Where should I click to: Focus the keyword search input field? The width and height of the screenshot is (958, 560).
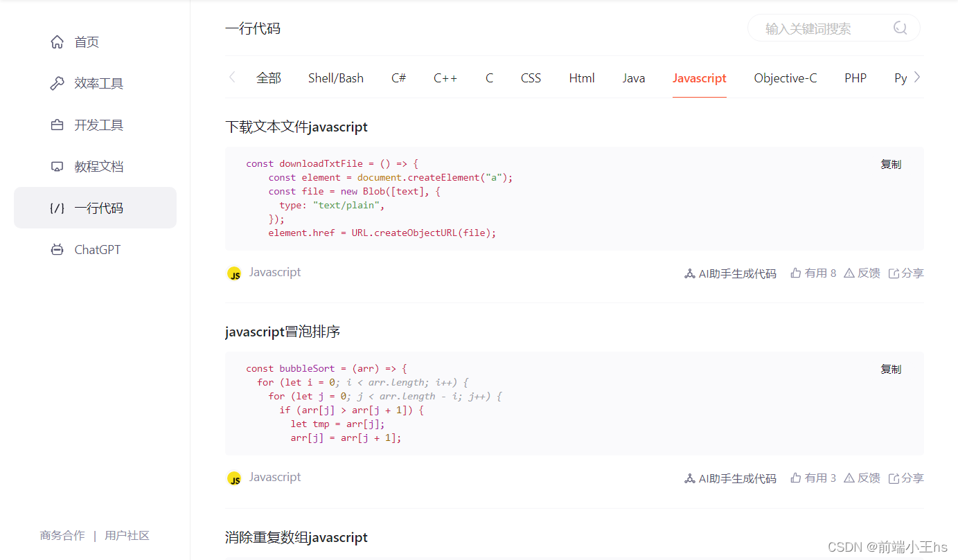pyautogui.click(x=834, y=28)
